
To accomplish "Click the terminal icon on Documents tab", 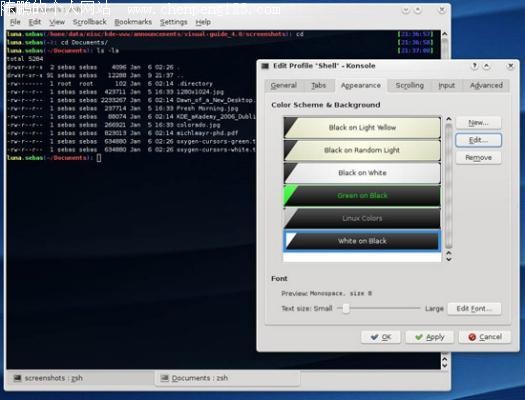I will click(164, 378).
